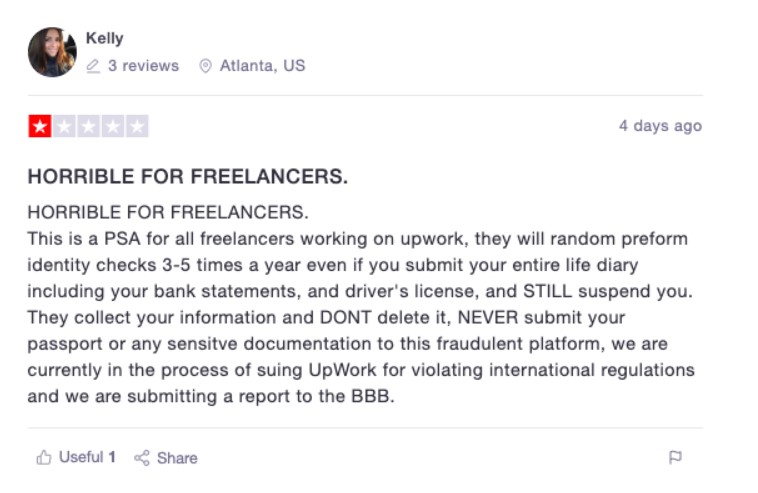Viewport: 758px width, 493px height.
Task: Click Kelly's profile avatar photo
Action: tap(52, 52)
